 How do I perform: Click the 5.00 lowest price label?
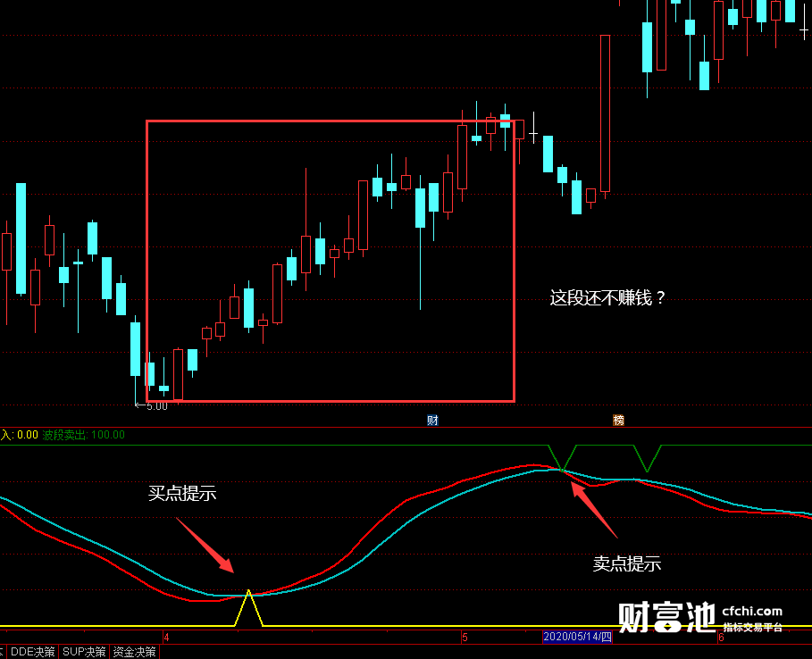pyautogui.click(x=156, y=406)
